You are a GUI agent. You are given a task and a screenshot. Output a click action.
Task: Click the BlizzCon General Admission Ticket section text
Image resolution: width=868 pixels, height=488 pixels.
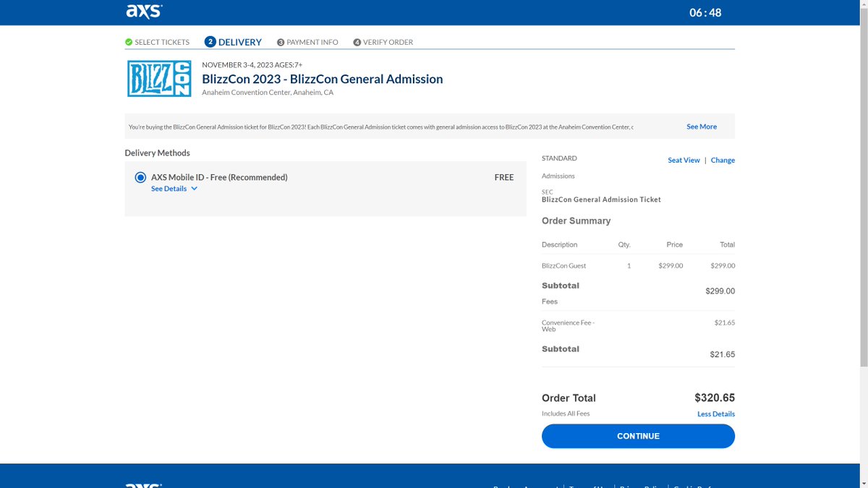point(601,200)
